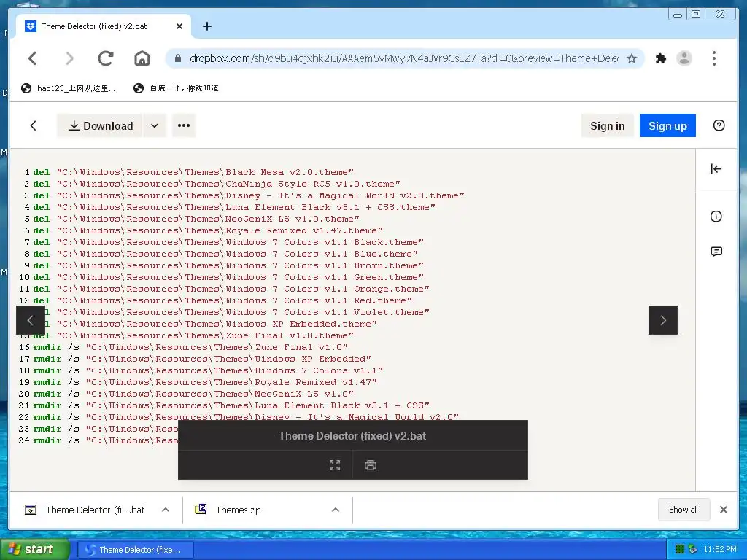Viewport: 747px width, 560px height.
Task: Show the next file in preview
Action: pyautogui.click(x=662, y=320)
